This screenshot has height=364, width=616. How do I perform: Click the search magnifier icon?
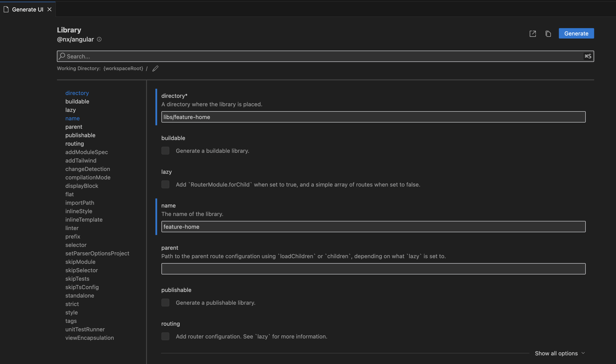(x=62, y=56)
